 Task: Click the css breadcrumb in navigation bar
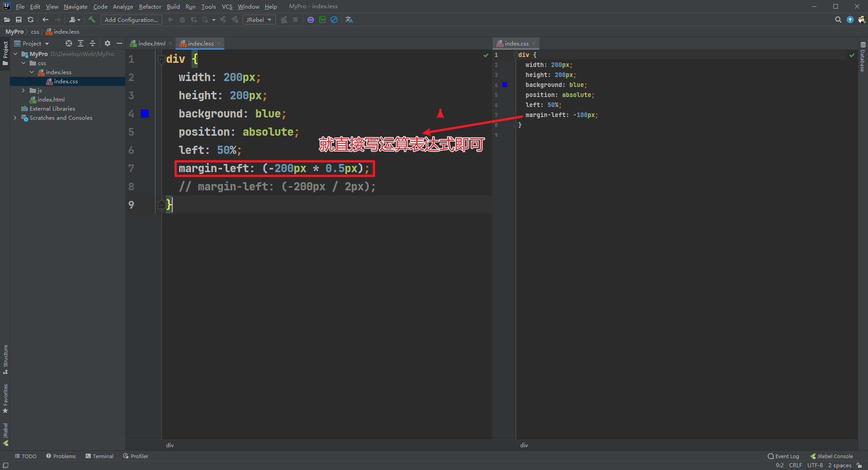click(x=35, y=31)
